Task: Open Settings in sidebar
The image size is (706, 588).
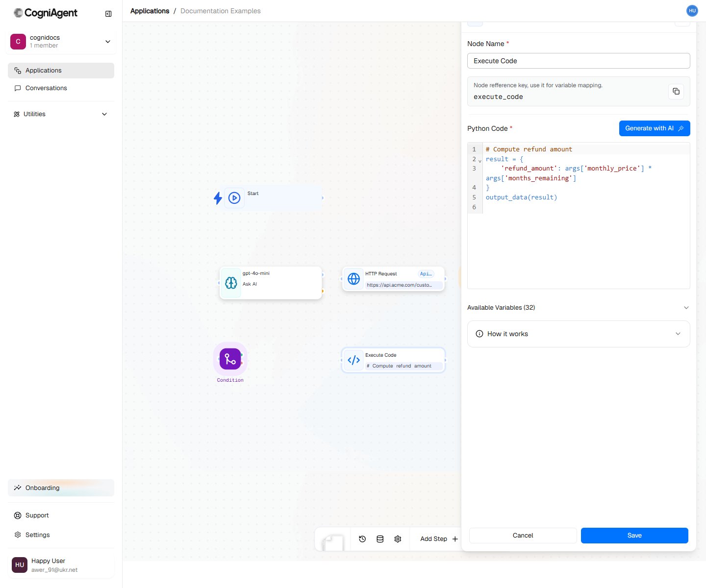Action: coord(61,535)
